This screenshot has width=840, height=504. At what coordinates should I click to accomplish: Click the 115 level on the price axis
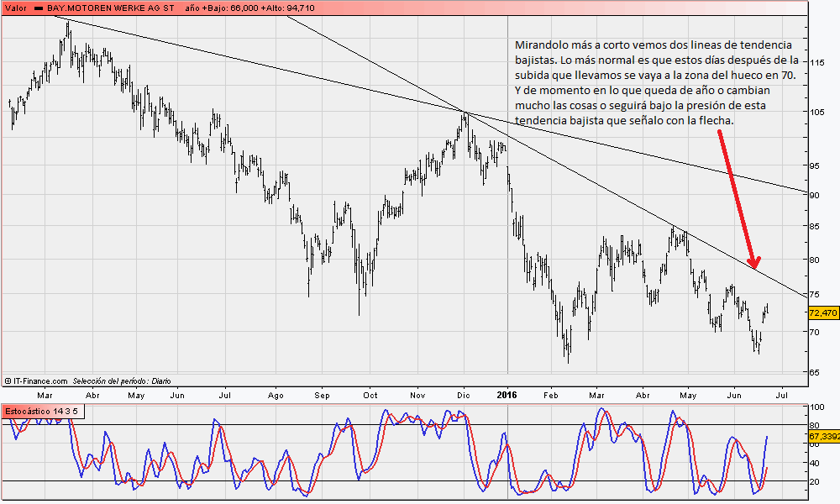click(x=817, y=62)
